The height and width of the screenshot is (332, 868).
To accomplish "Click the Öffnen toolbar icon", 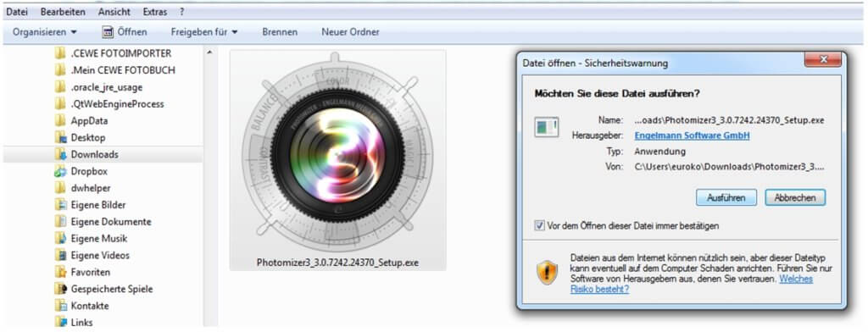I will click(108, 32).
